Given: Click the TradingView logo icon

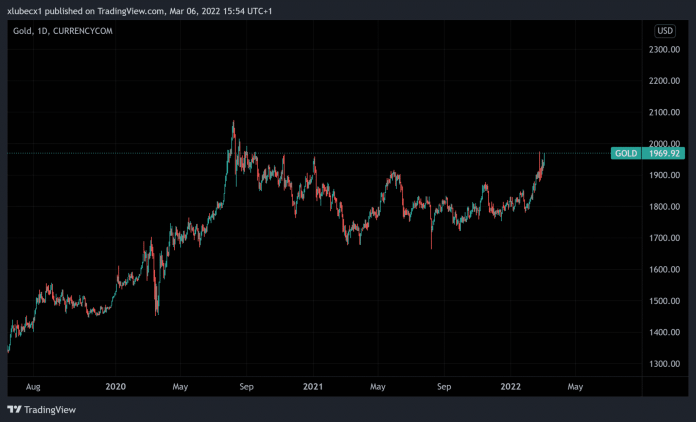Looking at the screenshot, I should point(14,409).
